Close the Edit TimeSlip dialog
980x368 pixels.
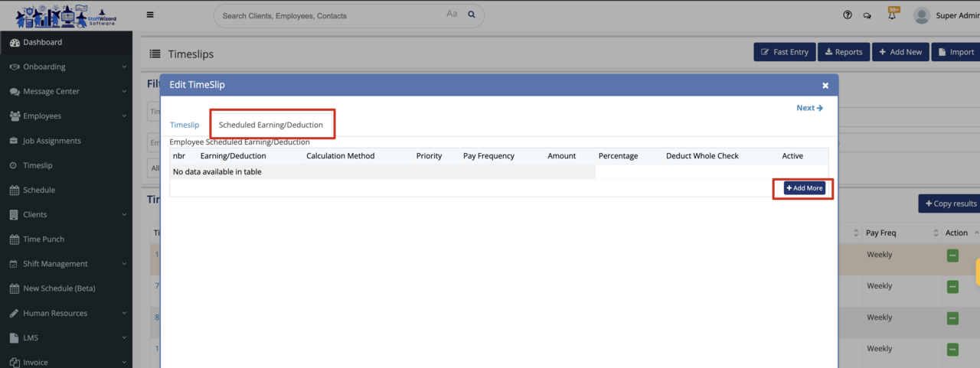pyautogui.click(x=825, y=86)
